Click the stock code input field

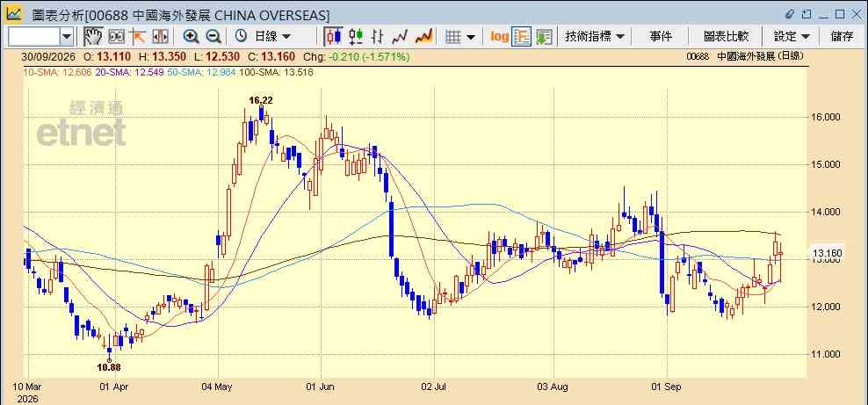(x=34, y=37)
